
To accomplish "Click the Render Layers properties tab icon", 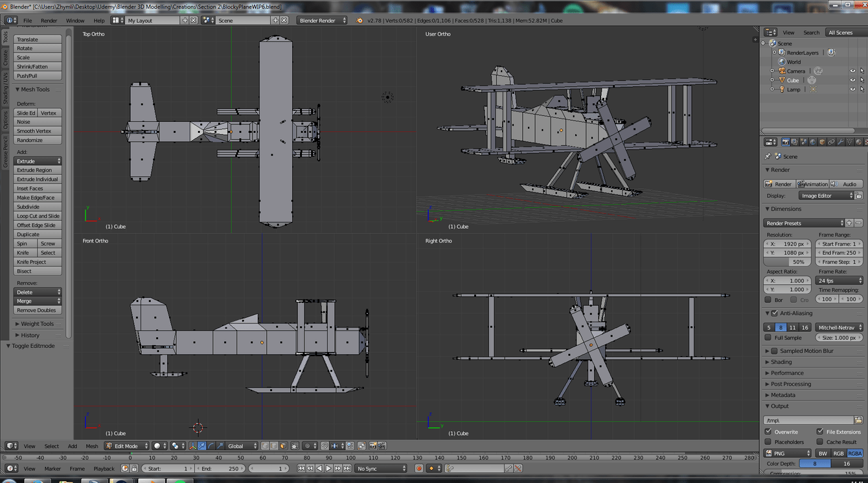I will 795,142.
